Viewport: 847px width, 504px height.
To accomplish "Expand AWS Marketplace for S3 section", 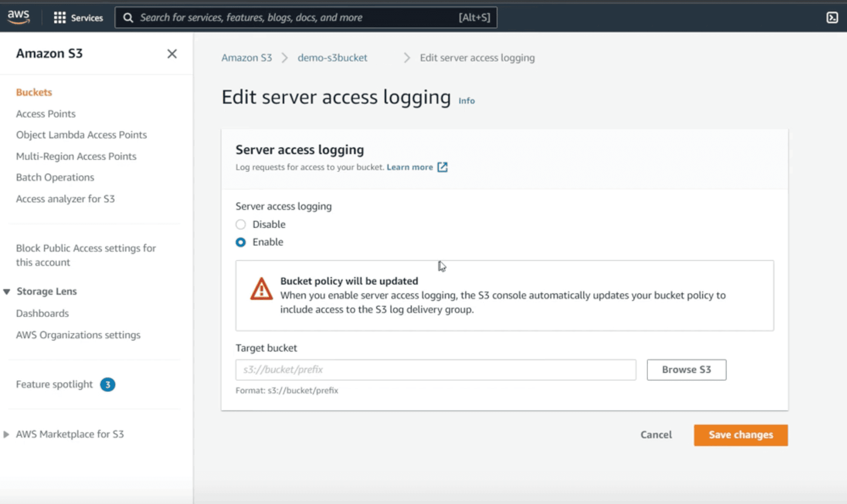I will (6, 434).
